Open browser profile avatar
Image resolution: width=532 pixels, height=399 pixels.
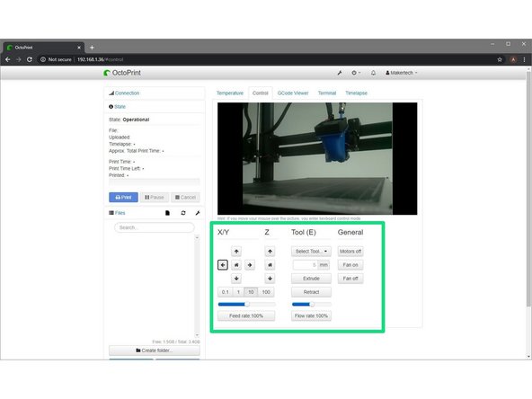[x=513, y=59]
